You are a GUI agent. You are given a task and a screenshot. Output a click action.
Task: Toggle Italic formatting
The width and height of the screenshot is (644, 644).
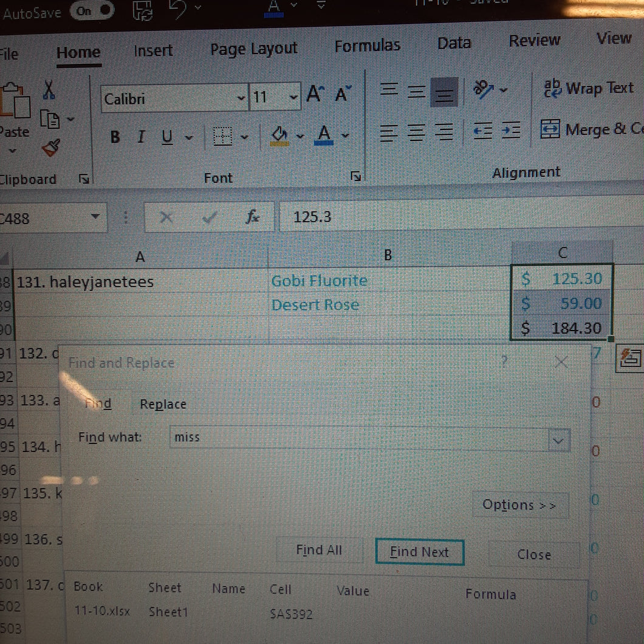141,136
